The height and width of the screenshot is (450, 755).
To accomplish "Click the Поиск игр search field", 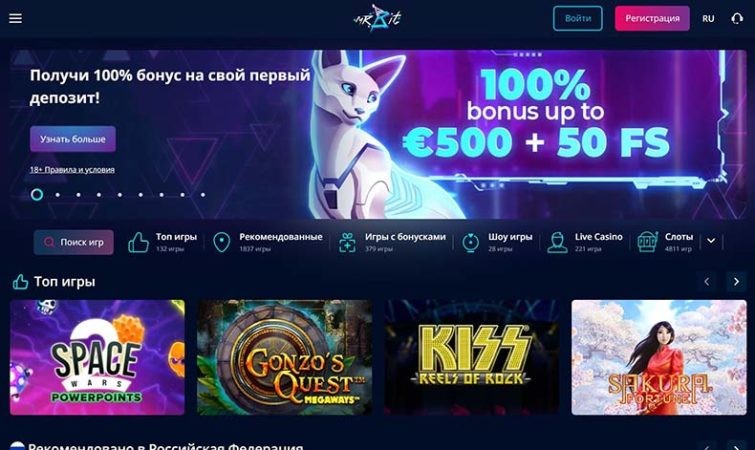I will click(x=74, y=242).
